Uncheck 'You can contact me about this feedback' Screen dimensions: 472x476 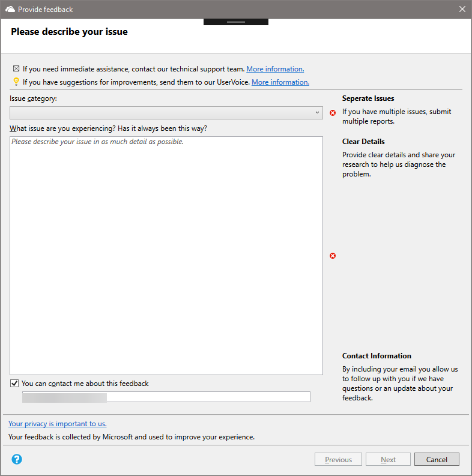[14, 384]
